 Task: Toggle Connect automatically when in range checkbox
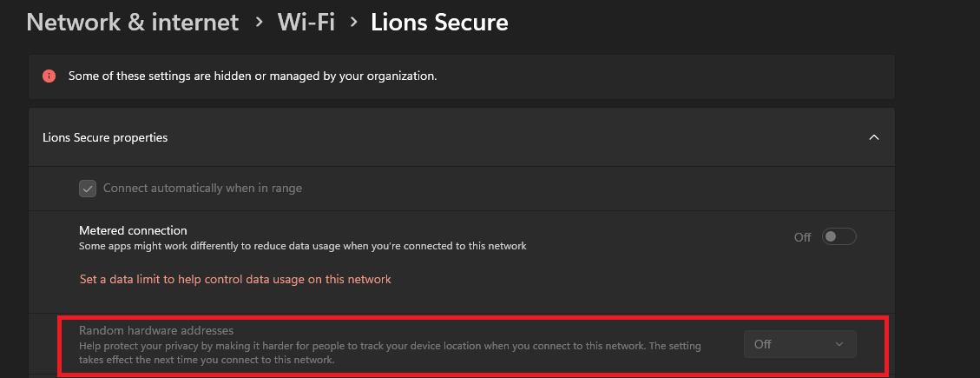[87, 188]
